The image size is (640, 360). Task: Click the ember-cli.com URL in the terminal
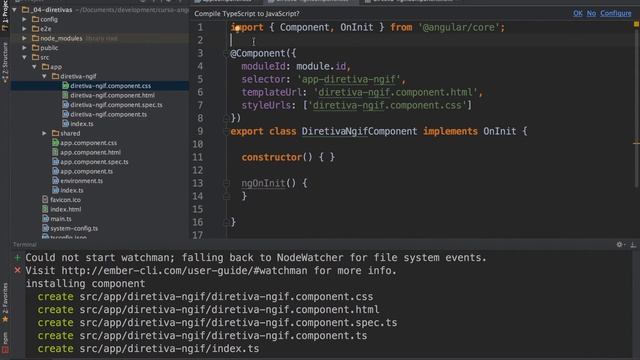point(184,271)
